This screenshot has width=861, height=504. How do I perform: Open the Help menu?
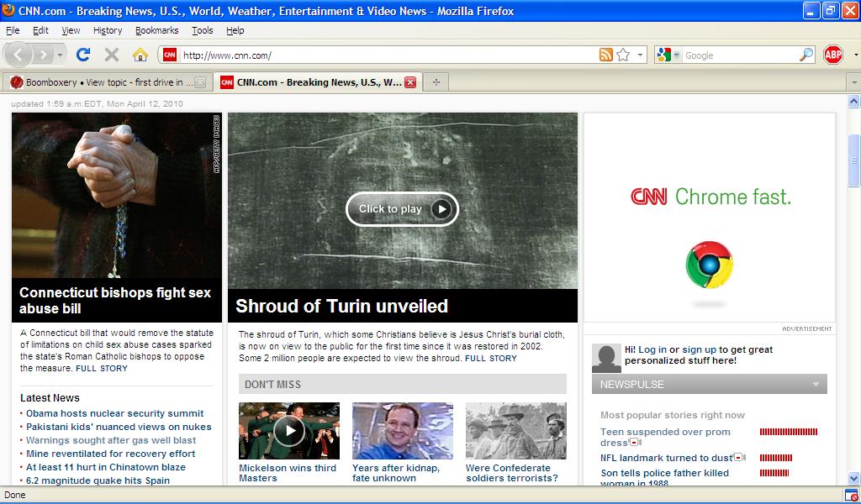[235, 31]
